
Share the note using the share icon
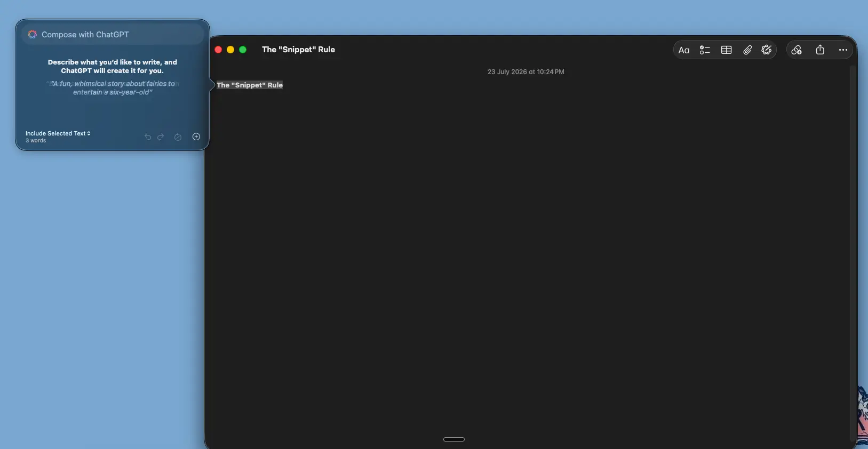[820, 50]
